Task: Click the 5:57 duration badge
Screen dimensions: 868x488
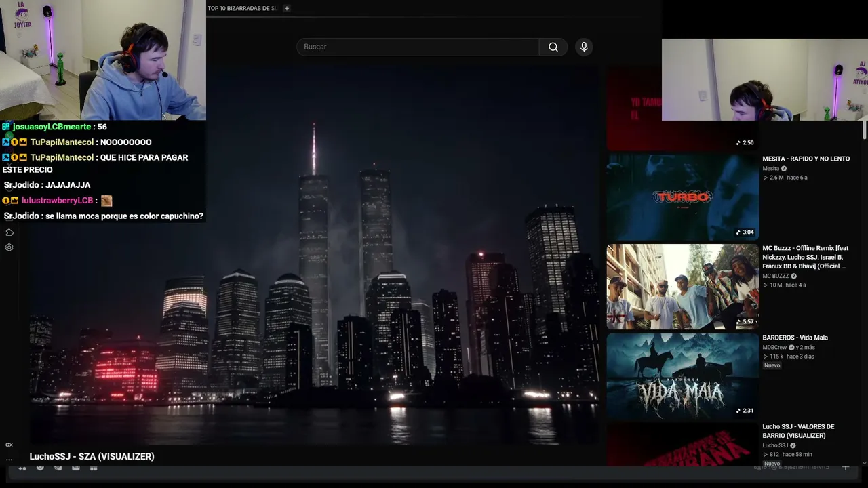Action: (x=745, y=322)
